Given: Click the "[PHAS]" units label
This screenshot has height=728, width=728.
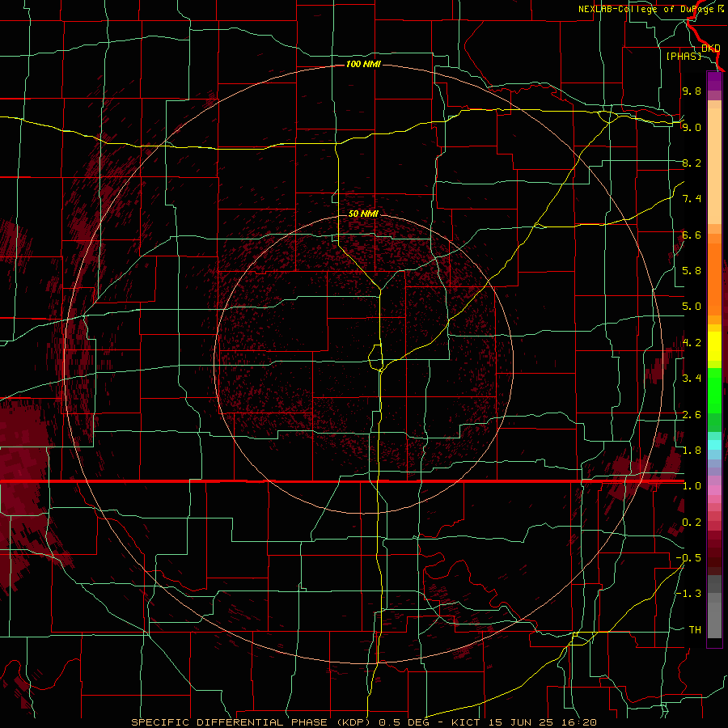Looking at the screenshot, I should pos(684,56).
